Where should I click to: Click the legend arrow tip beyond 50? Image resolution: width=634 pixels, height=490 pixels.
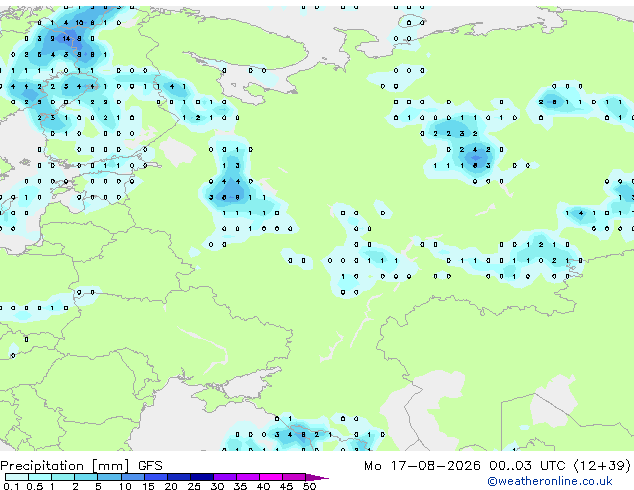(x=317, y=477)
